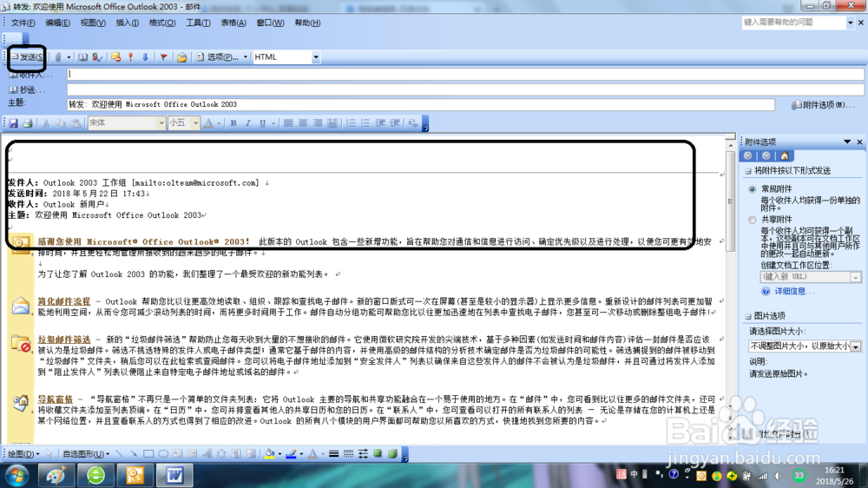Image resolution: width=868 pixels, height=488 pixels.
Task: Set low importance with blue down arrow
Action: (145, 57)
